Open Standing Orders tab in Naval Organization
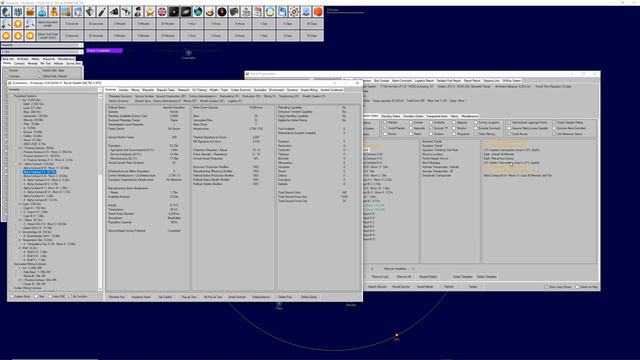The image size is (640, 360). (391, 116)
